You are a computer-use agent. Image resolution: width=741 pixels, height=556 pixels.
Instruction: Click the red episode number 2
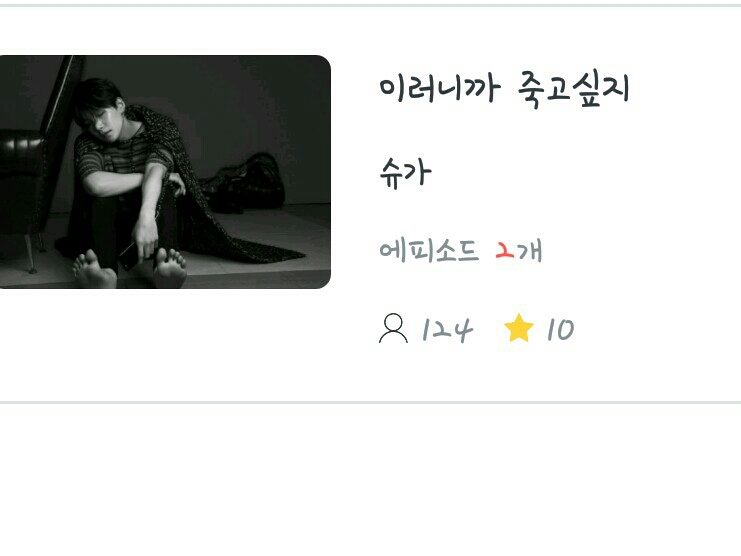coord(505,250)
